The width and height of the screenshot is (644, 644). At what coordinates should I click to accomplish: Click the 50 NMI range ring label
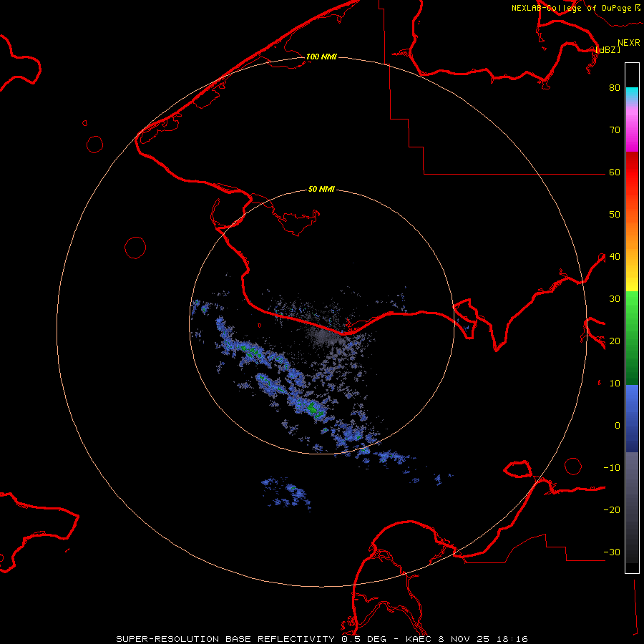coord(321,189)
